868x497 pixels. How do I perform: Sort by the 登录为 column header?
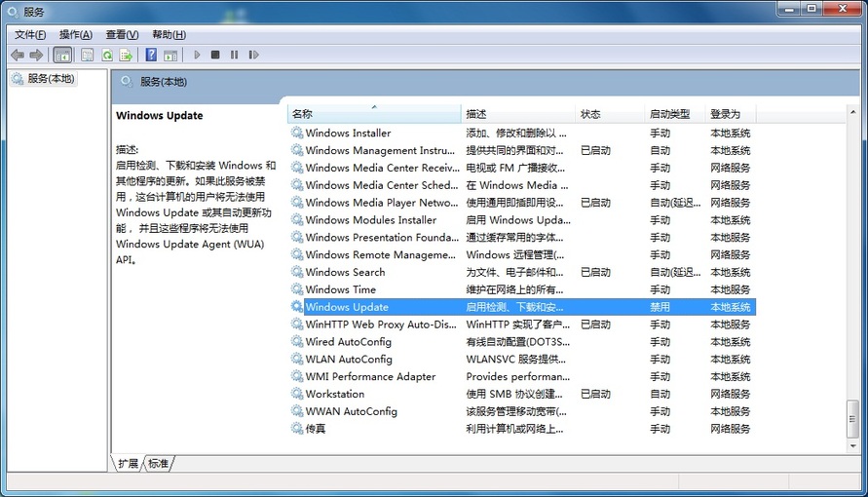[731, 114]
